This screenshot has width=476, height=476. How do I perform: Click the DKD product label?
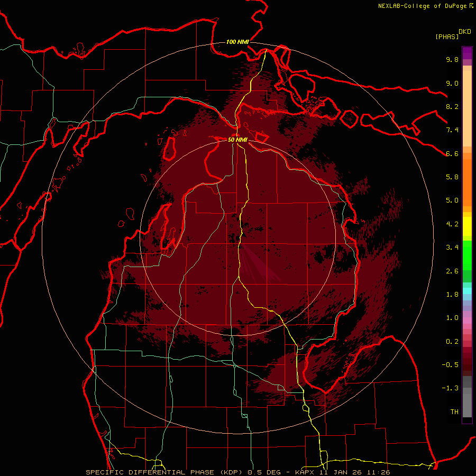coord(465,32)
